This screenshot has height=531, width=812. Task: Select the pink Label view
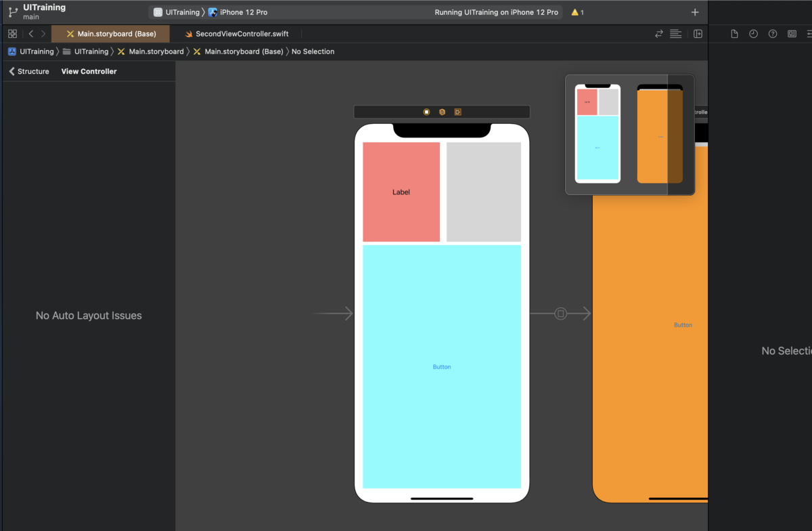coord(401,192)
